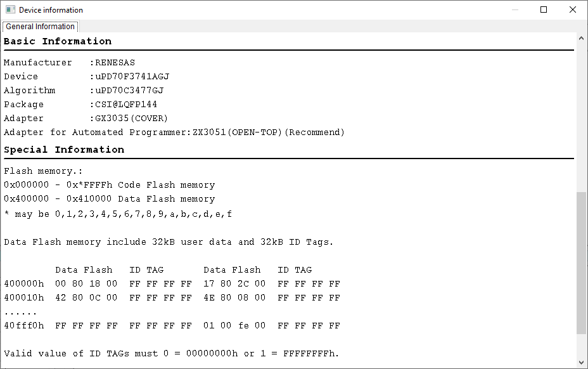This screenshot has height=369, width=588.
Task: Minimize the Device information window
Action: click(515, 10)
